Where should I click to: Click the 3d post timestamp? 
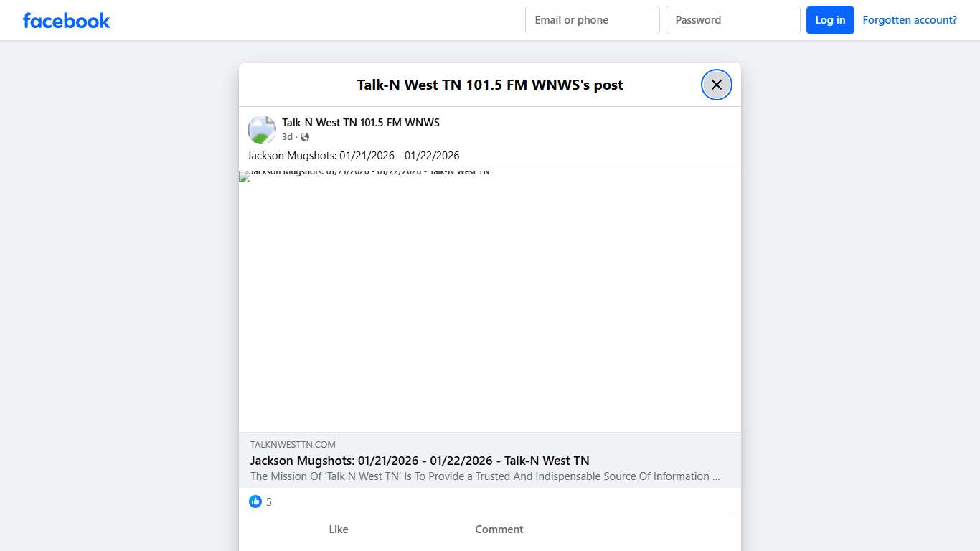287,137
